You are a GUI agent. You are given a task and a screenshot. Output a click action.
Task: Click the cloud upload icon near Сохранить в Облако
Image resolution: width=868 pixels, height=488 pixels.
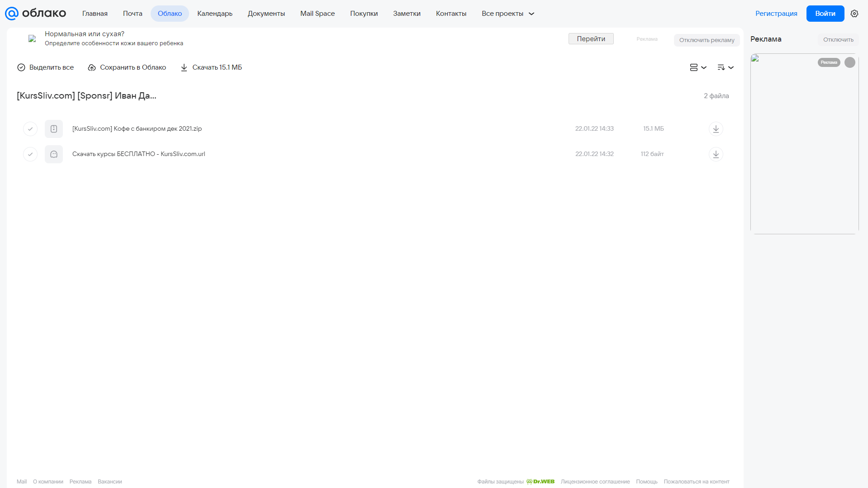92,67
